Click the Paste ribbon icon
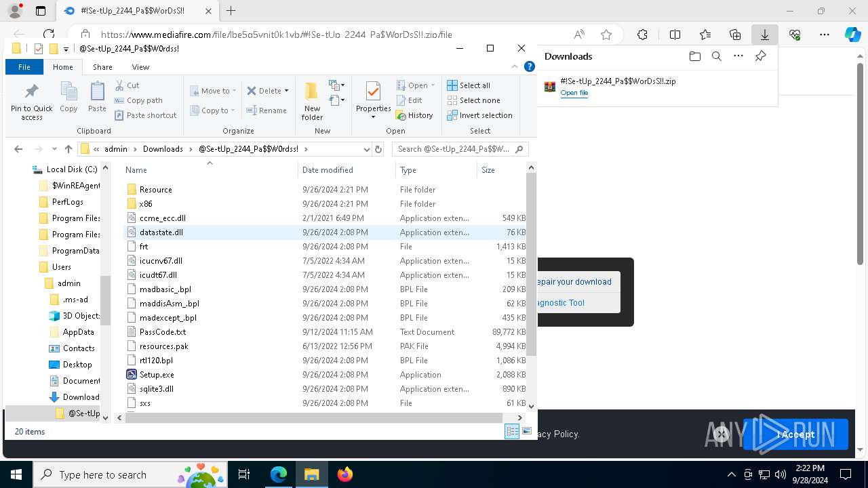 coord(97,91)
